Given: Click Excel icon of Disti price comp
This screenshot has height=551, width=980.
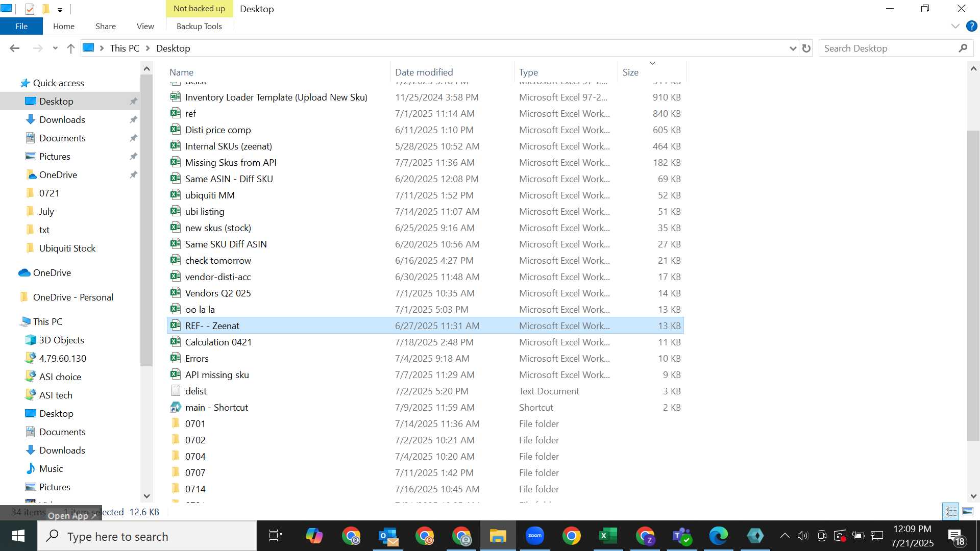Looking at the screenshot, I should click(x=175, y=130).
